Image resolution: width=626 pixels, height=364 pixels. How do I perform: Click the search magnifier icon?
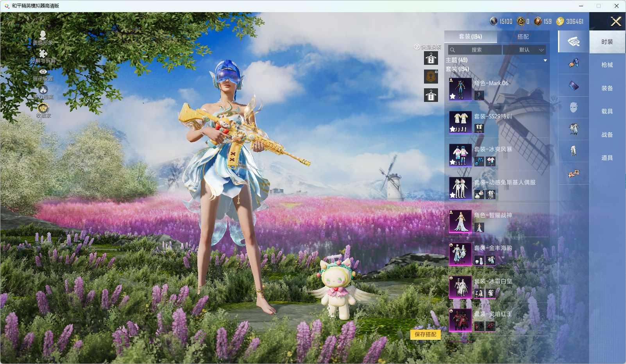(x=453, y=50)
